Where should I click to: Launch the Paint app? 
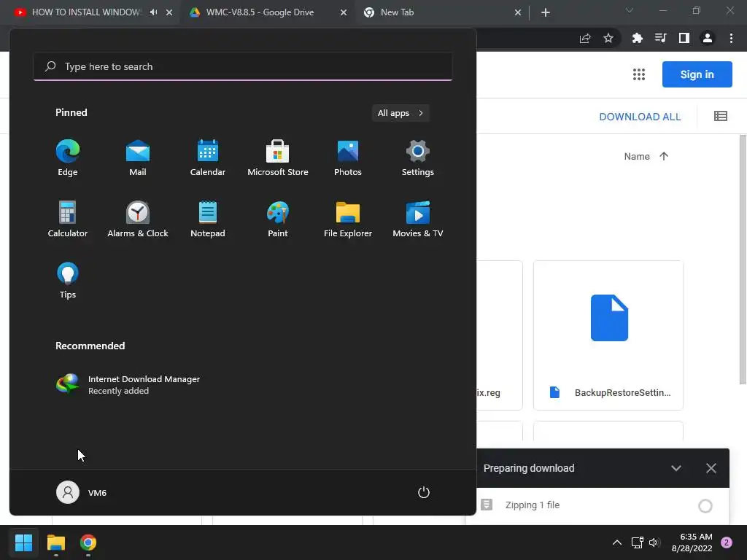pyautogui.click(x=278, y=219)
